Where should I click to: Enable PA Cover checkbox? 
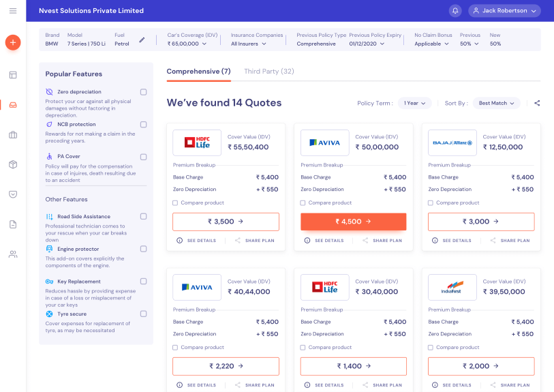pyautogui.click(x=144, y=157)
